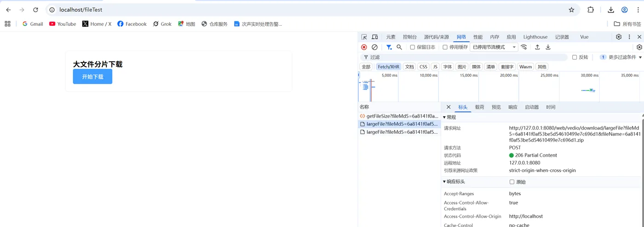The height and width of the screenshot is (227, 644).
Task: Switch to the 内存 DevTools tab
Action: 495,37
